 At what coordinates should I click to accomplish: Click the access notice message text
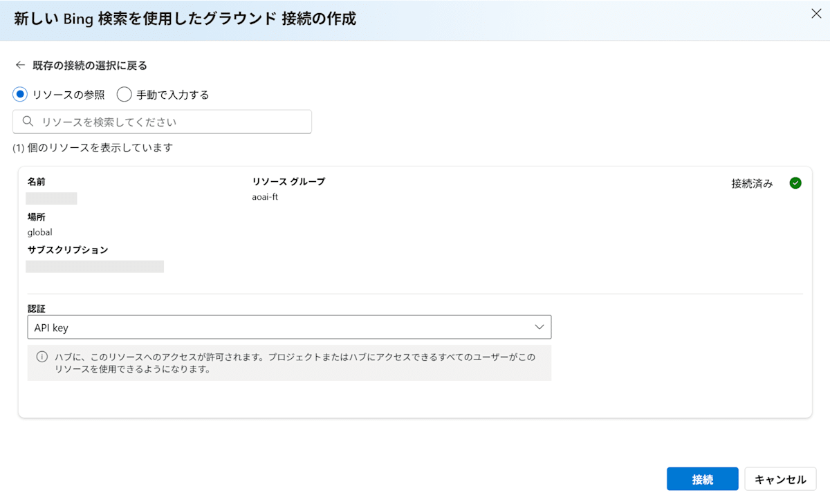click(x=295, y=363)
